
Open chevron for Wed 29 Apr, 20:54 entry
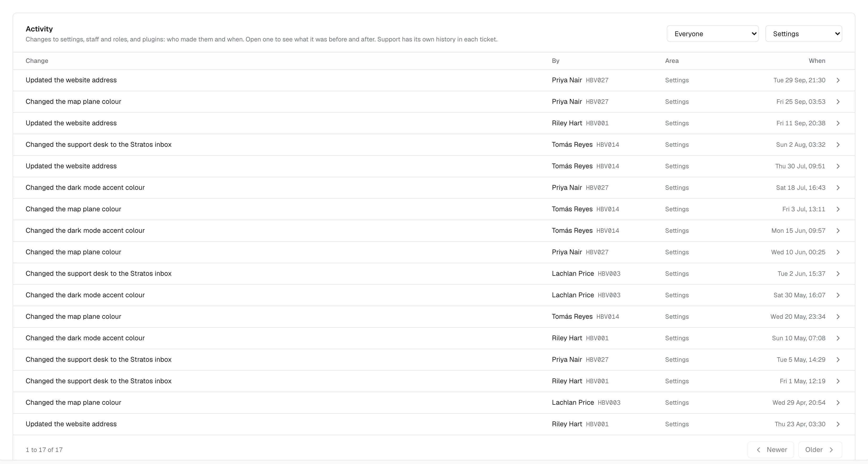(838, 403)
